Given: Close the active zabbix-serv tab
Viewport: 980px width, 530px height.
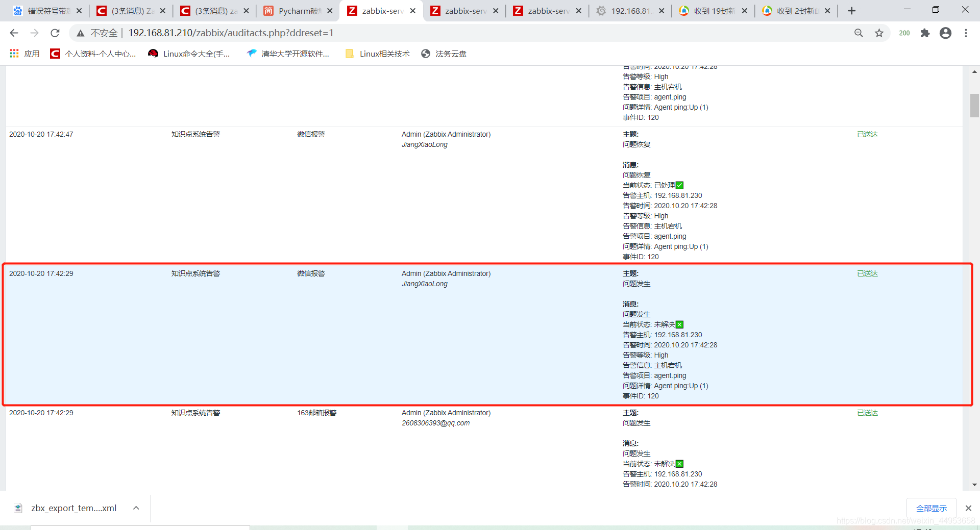Looking at the screenshot, I should pos(412,11).
